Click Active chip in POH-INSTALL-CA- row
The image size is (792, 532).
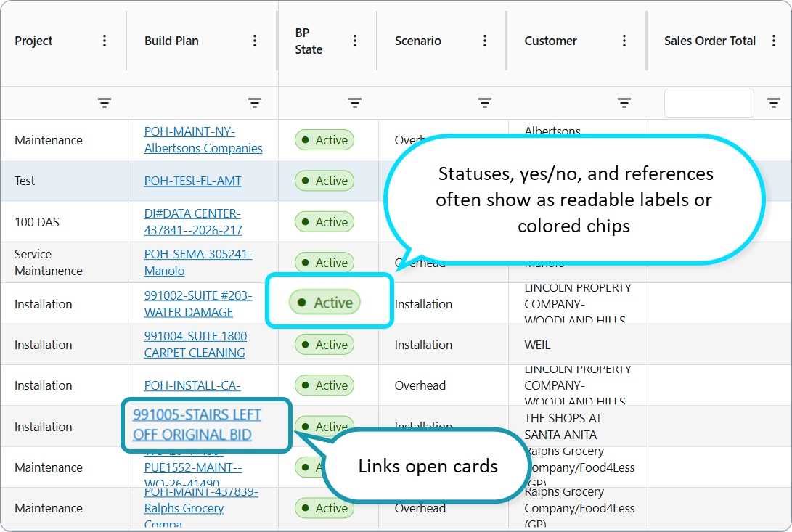point(324,385)
